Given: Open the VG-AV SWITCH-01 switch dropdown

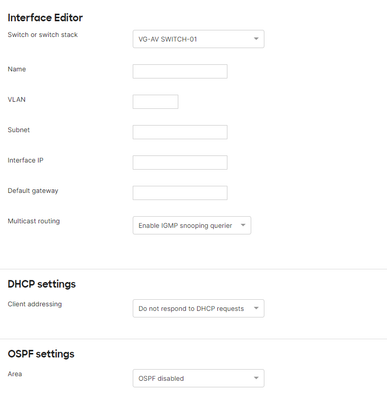Looking at the screenshot, I should [198, 39].
